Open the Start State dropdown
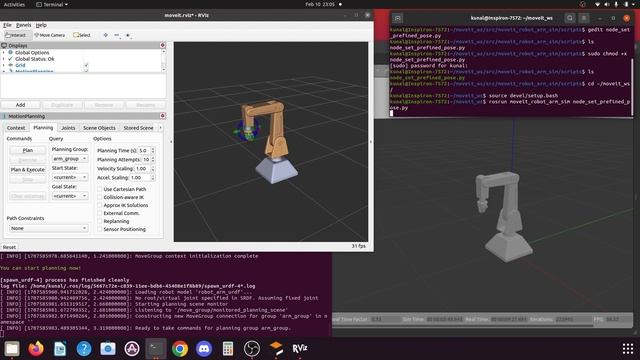This screenshot has height=360, width=640. point(70,177)
